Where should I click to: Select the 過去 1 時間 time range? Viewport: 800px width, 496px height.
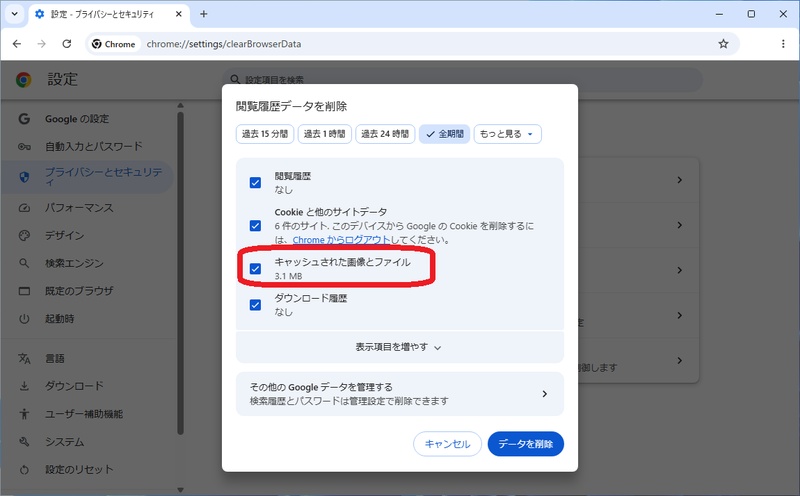click(324, 134)
